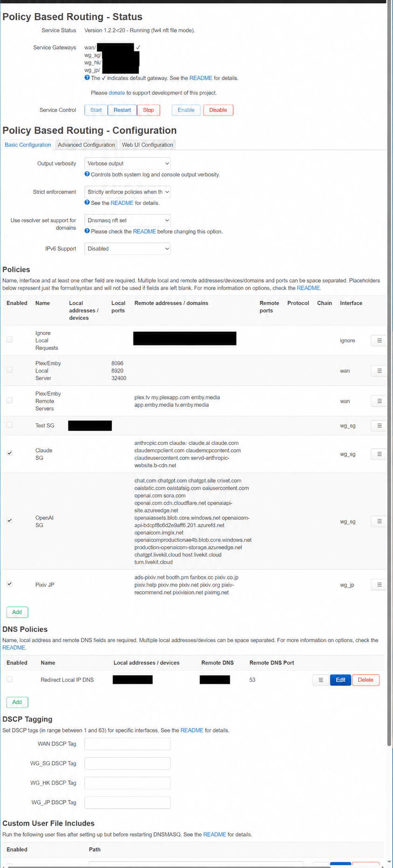The height and width of the screenshot is (868, 393).
Task: Open README link in Policies description
Action: (x=309, y=288)
